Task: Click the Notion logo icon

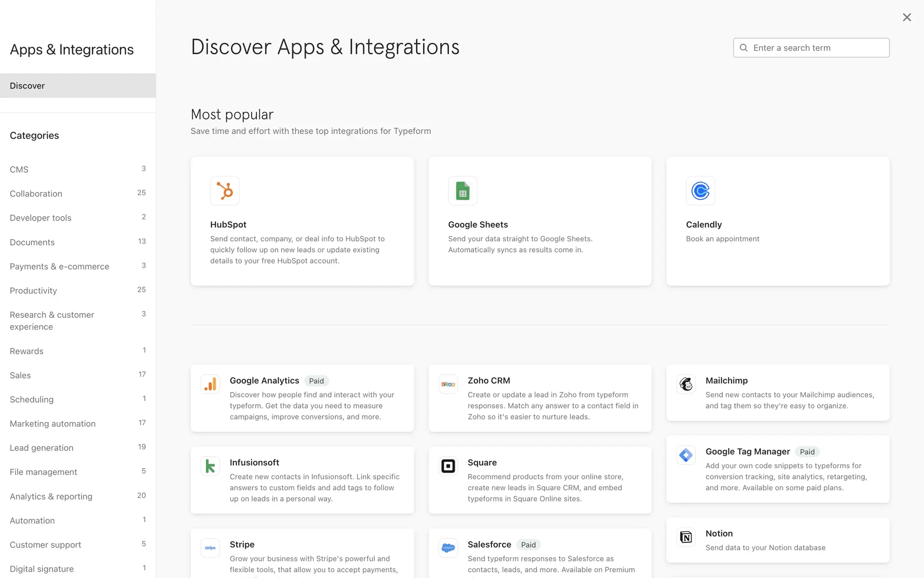Action: coord(686,537)
